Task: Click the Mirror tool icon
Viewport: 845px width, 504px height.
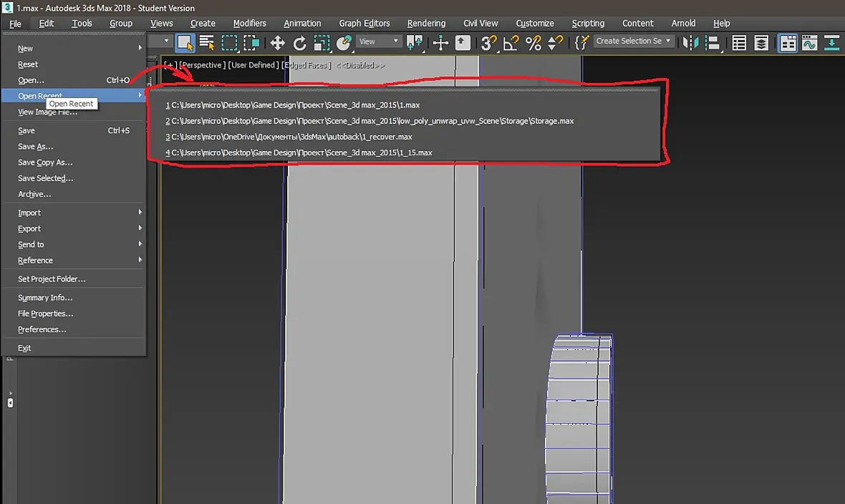Action: 690,42
